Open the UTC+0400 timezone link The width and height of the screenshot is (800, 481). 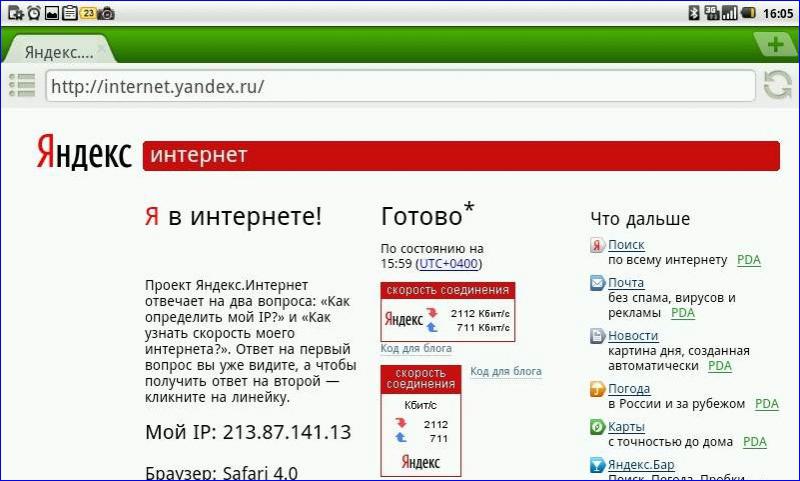[x=448, y=264]
